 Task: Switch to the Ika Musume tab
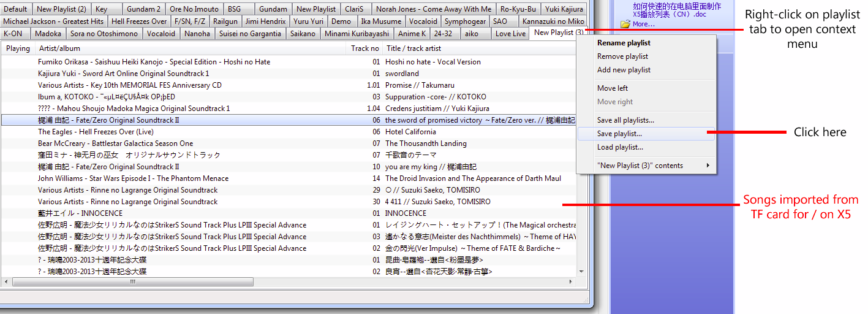380,21
